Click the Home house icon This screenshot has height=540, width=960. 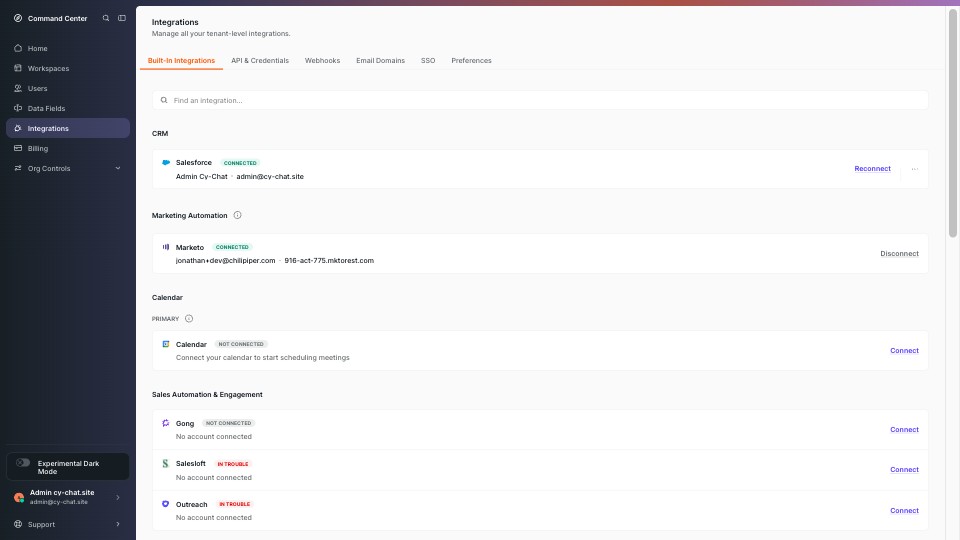(x=18, y=48)
